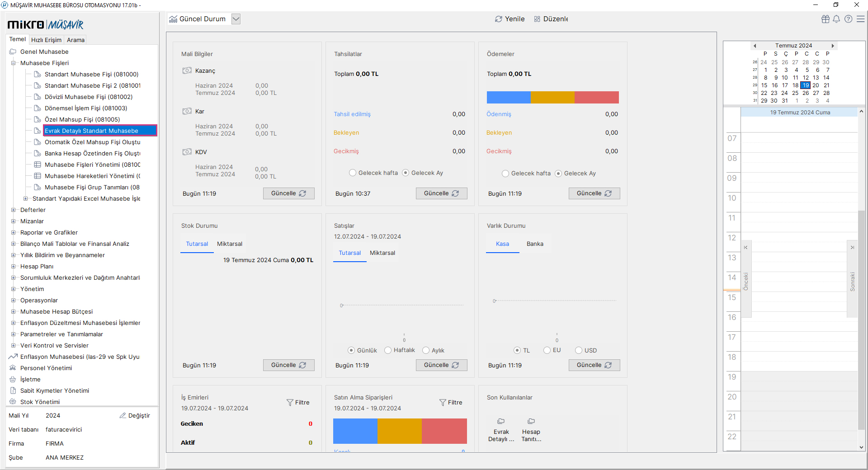The image size is (868, 470).
Task: Select Haftalık option in Satışlar panel
Action: [388, 350]
